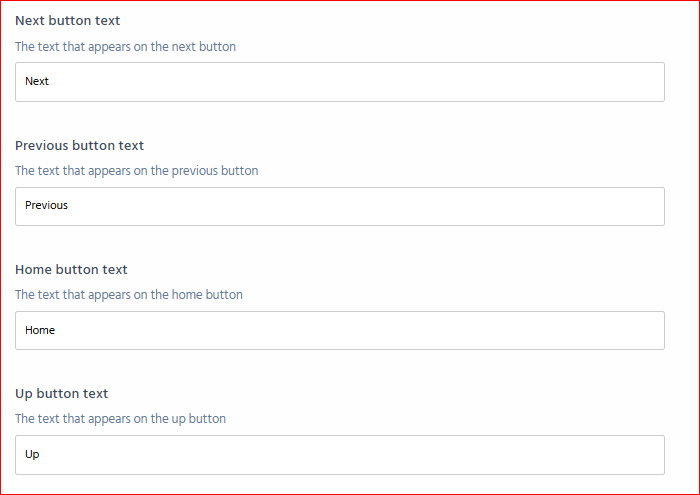Focus the Next button text input field
Viewport: 700px width, 495px height.
(x=340, y=82)
